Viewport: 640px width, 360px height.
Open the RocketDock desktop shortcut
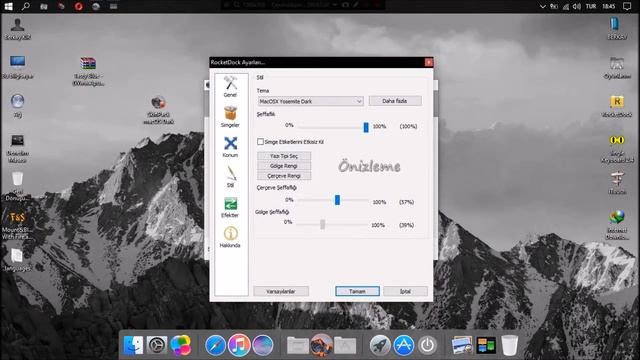[x=617, y=107]
